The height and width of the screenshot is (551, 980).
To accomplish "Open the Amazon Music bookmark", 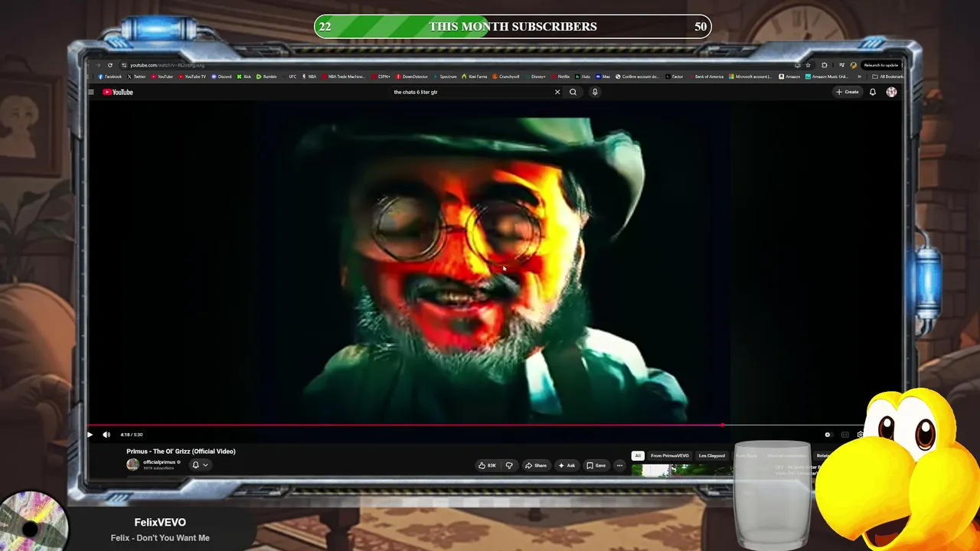I will 828,77.
